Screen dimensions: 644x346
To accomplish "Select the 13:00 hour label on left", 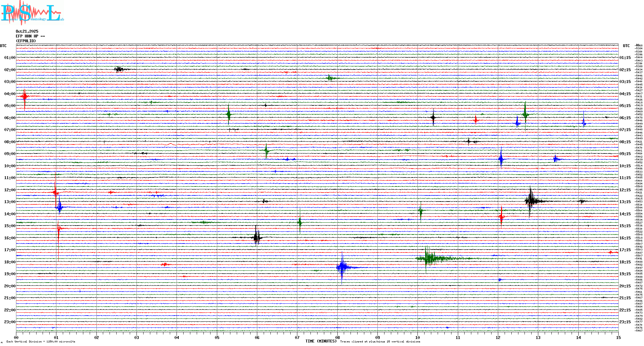I will click(x=10, y=202).
